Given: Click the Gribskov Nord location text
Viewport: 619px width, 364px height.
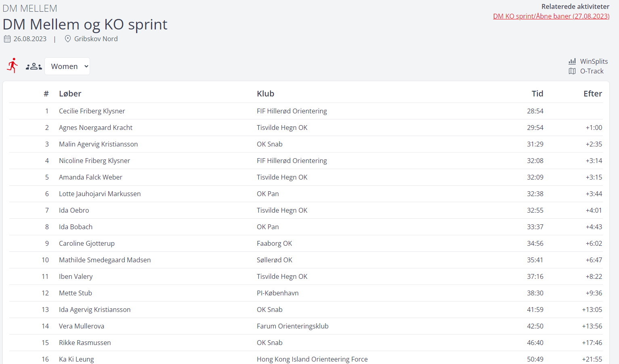Looking at the screenshot, I should 96,39.
